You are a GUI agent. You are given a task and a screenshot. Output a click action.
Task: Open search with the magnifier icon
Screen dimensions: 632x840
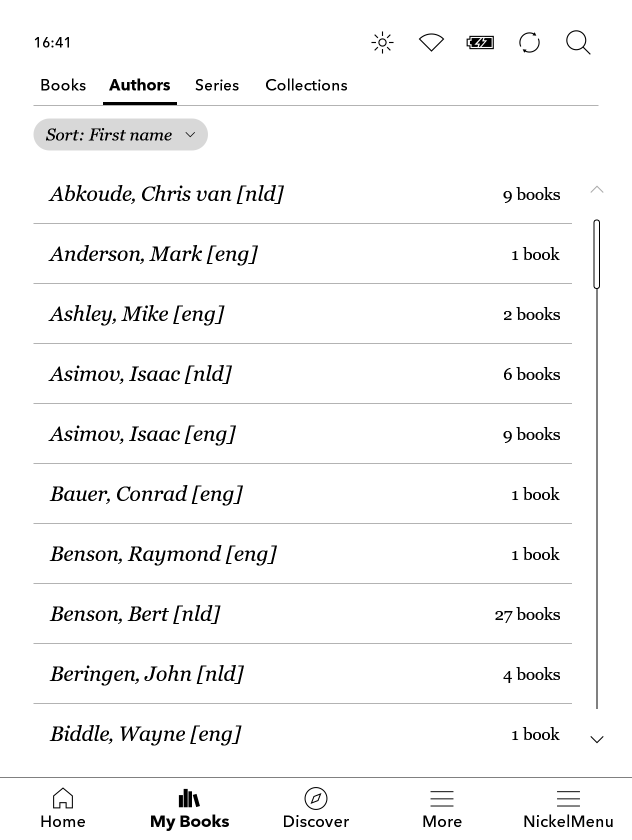click(x=578, y=42)
